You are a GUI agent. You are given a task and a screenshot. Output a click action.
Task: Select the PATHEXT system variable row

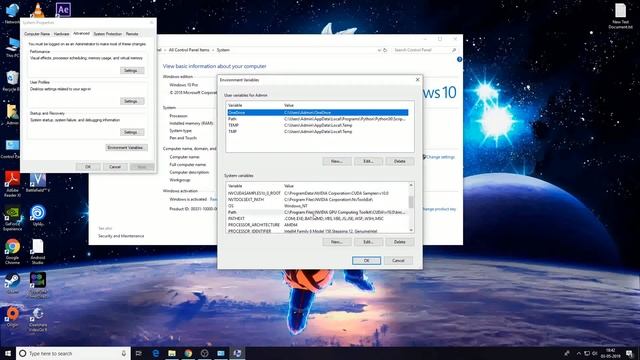pos(318,219)
